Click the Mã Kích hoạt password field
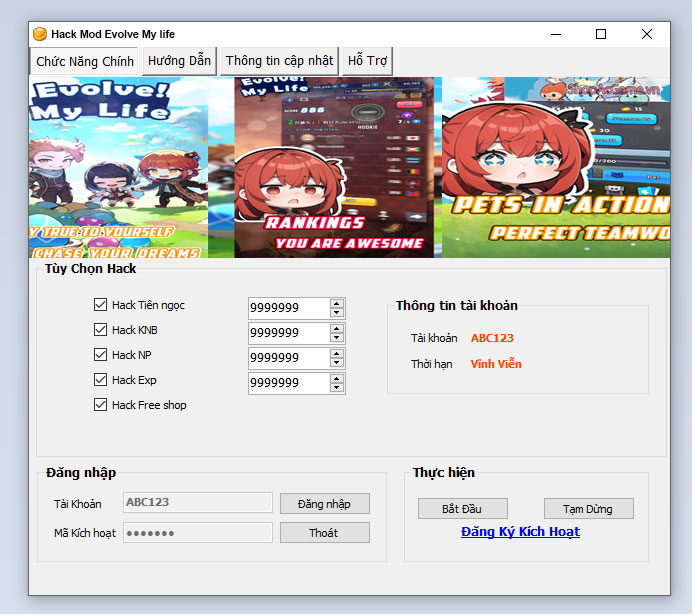 198,533
